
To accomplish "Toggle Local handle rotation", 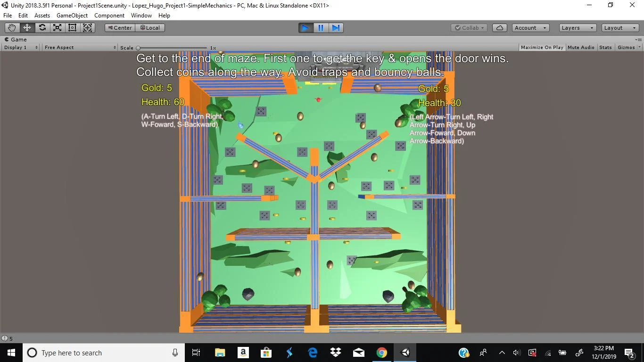I will 150,28.
